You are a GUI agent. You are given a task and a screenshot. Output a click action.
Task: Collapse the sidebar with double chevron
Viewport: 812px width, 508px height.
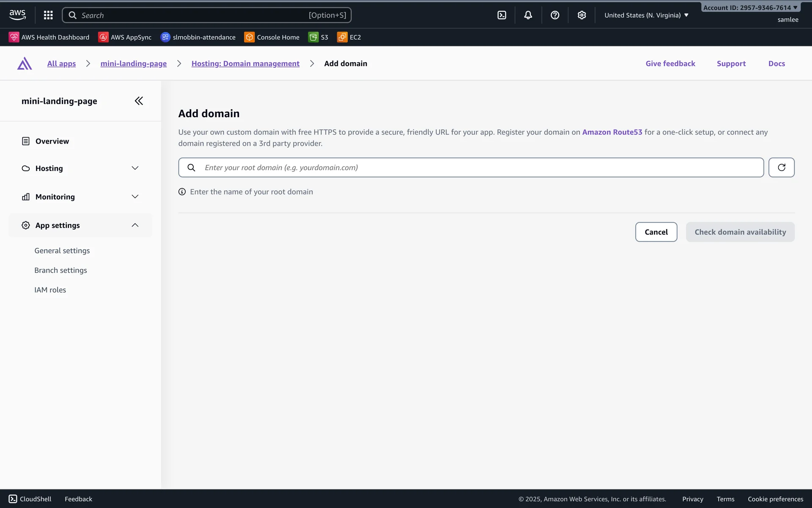139,101
